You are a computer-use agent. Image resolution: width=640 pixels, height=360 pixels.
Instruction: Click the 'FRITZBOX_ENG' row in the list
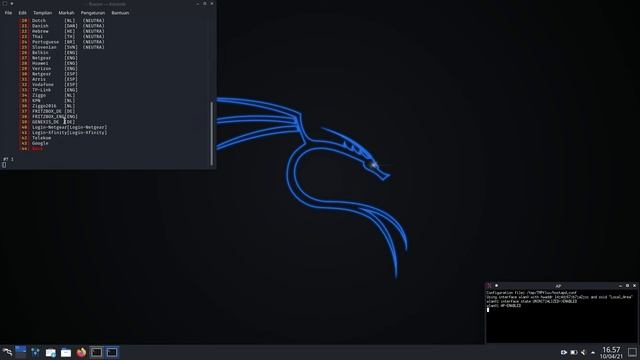[49, 116]
